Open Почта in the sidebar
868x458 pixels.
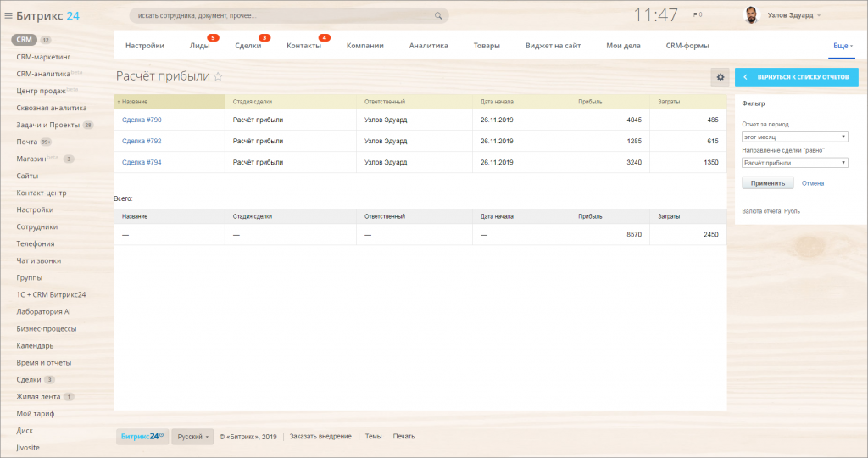(x=26, y=142)
